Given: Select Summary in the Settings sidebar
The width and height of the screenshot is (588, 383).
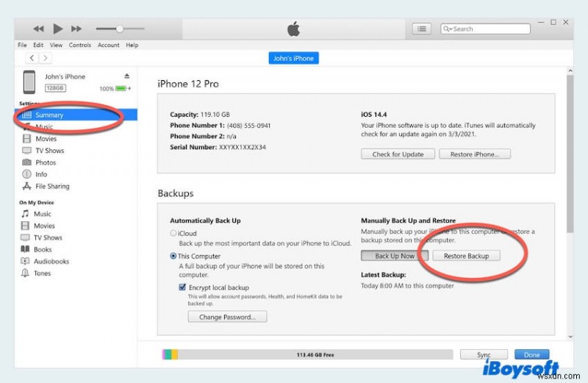Looking at the screenshot, I should point(76,115).
